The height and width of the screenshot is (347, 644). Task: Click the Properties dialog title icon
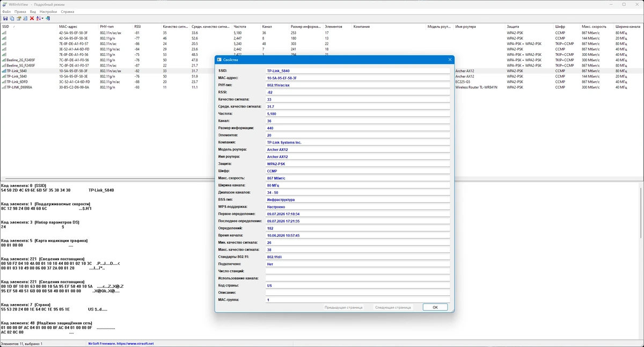[219, 60]
